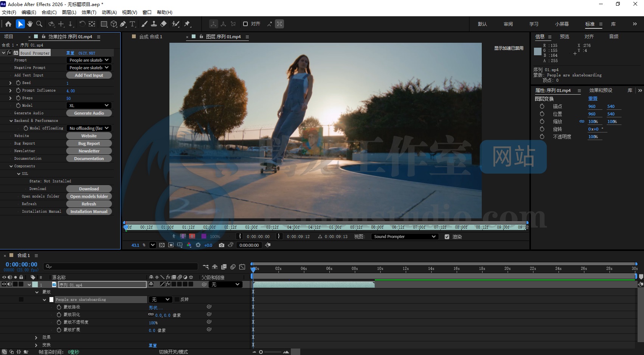The height and width of the screenshot is (355, 644).
Task: Open the Sound Prompter view dropdown
Action: 404,237
